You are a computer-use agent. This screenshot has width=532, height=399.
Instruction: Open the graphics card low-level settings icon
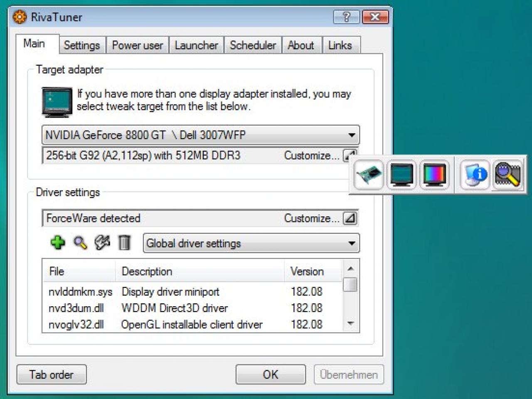[369, 175]
